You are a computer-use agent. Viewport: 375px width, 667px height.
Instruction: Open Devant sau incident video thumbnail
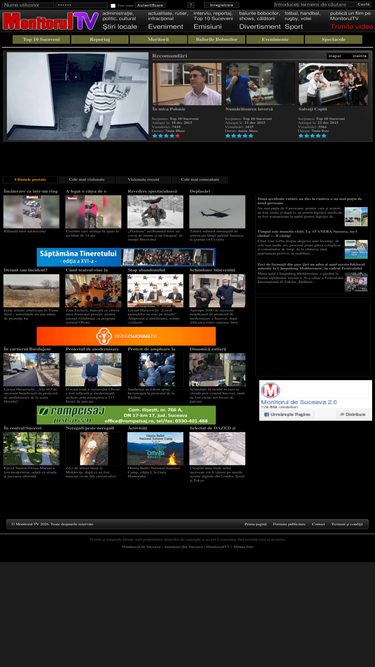(x=31, y=291)
